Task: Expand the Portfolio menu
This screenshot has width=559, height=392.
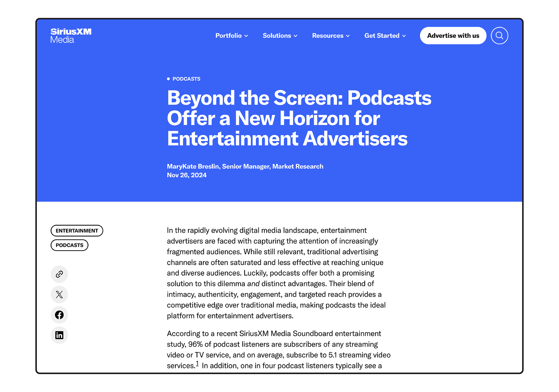Action: (x=232, y=35)
